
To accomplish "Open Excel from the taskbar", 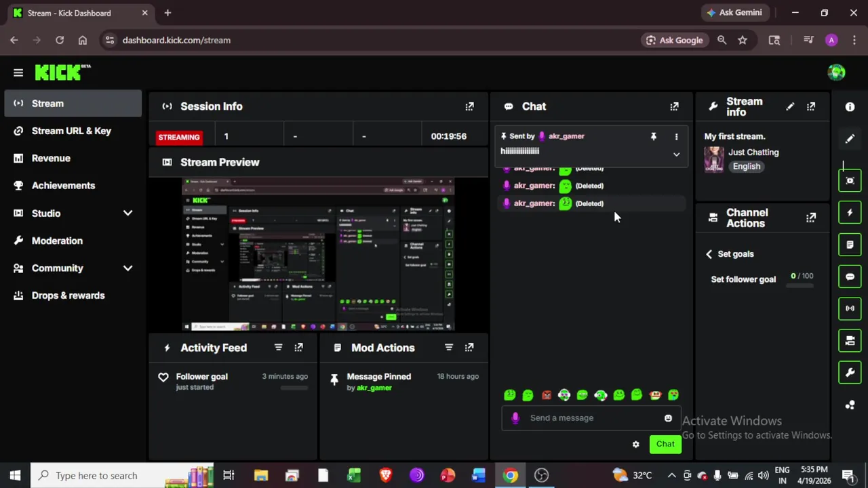I will click(x=354, y=476).
